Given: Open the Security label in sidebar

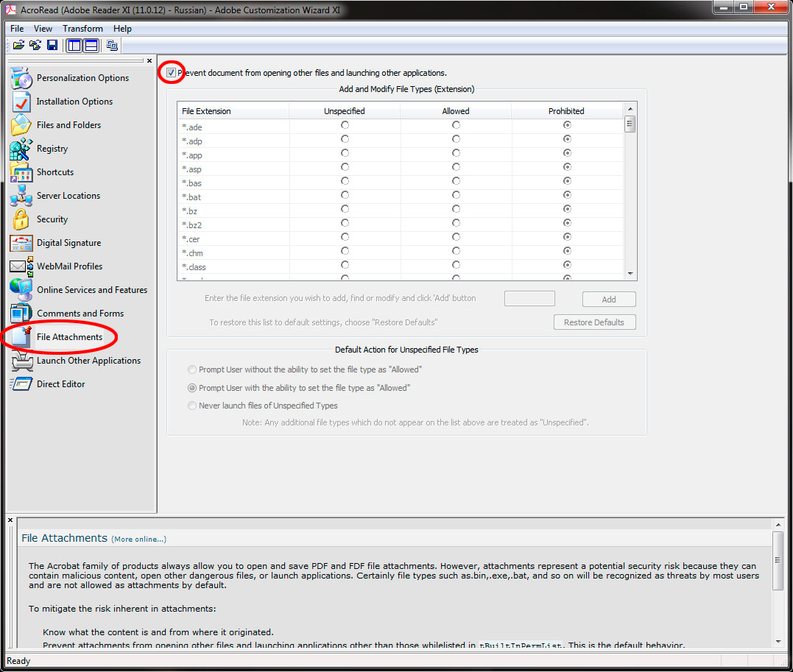Looking at the screenshot, I should (52, 219).
